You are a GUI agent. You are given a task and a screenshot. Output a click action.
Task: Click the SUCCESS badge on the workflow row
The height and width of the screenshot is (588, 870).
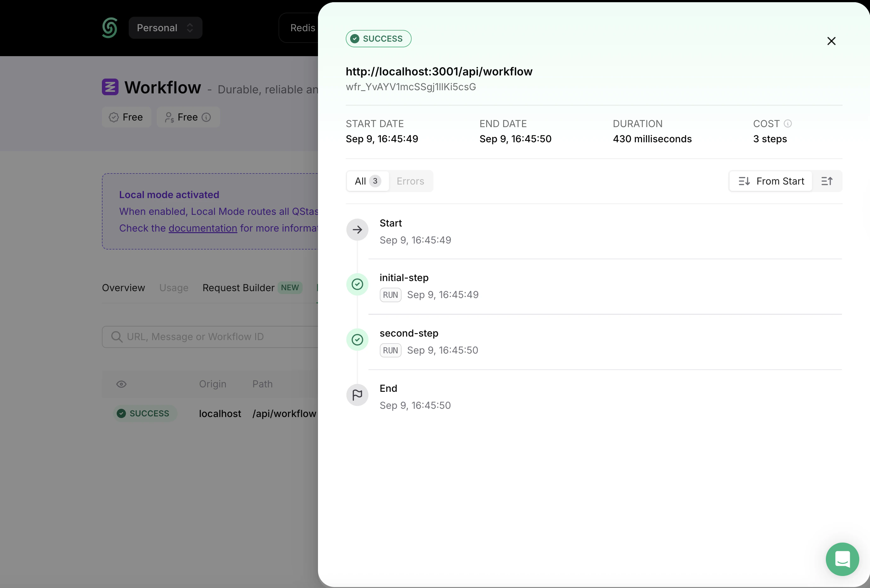coord(145,413)
